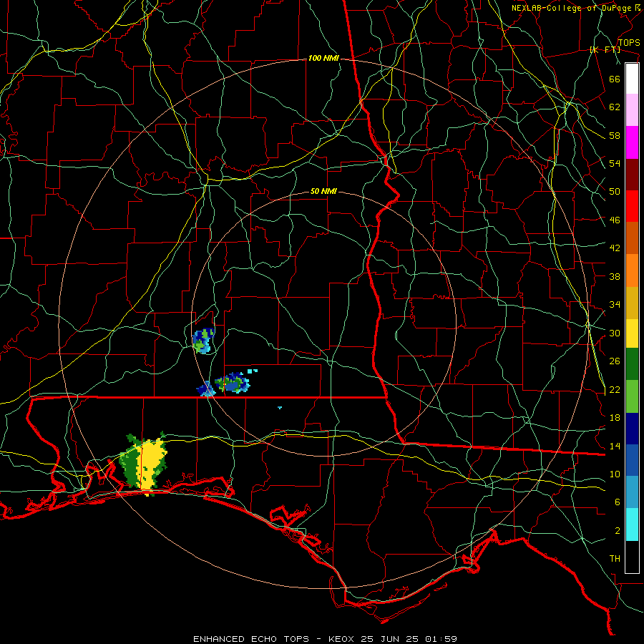Click the dark orange legend swatch

[x=632, y=238]
